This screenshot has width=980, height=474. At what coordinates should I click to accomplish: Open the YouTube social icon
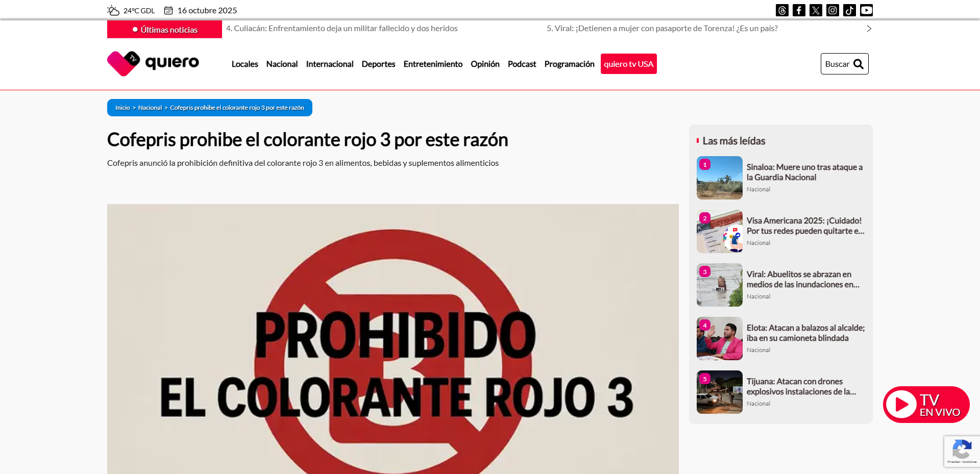point(866,10)
